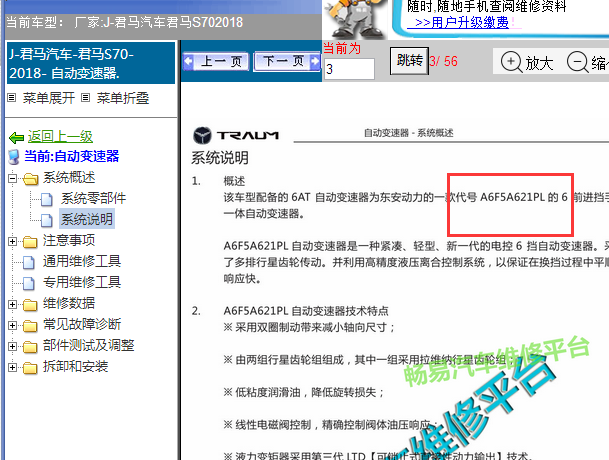This screenshot has width=609, height=460.
Task: Click the 当前:自动变速器 heading
Action: (71, 156)
